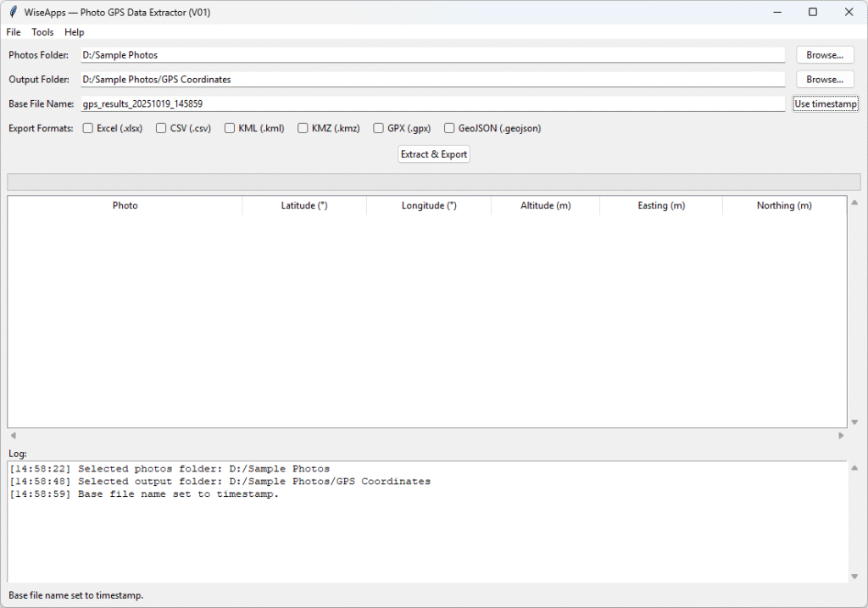Browse for the Photos Folder
Image resolution: width=868 pixels, height=608 pixels.
click(x=824, y=55)
